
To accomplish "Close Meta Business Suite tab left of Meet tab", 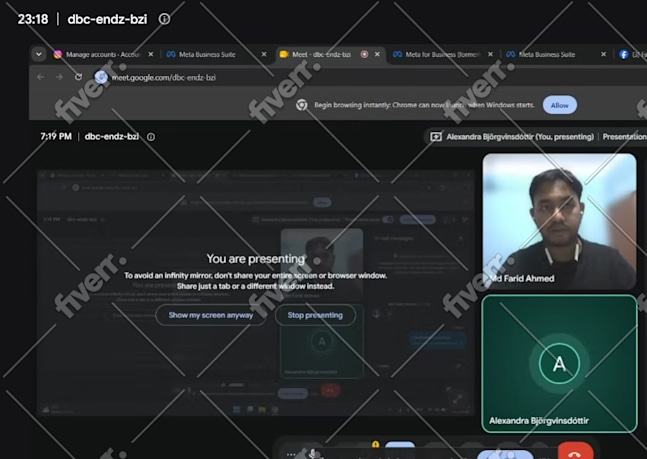I will click(264, 54).
